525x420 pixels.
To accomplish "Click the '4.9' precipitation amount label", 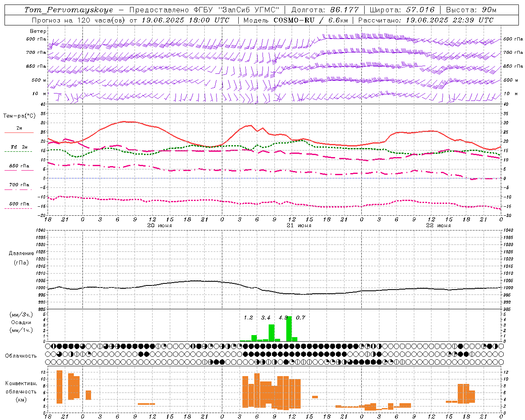I will pos(283,317).
